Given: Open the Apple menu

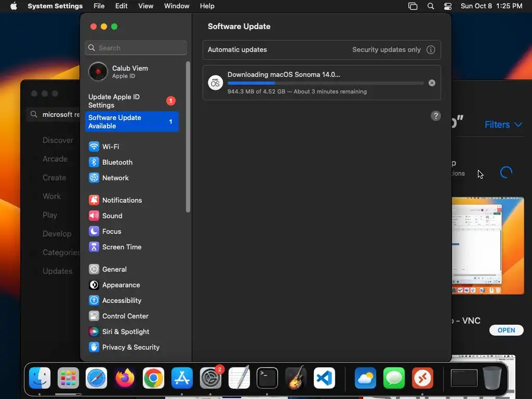Looking at the screenshot, I should 14,6.
